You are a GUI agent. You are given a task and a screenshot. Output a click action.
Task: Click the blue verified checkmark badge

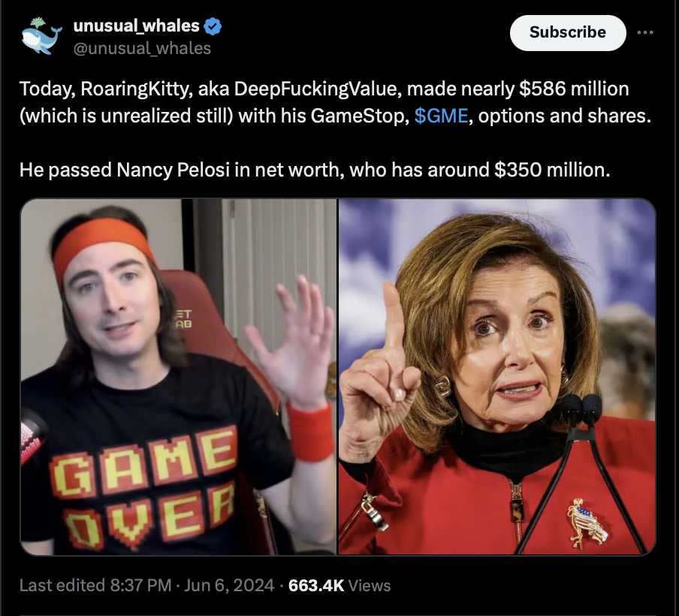pyautogui.click(x=213, y=26)
